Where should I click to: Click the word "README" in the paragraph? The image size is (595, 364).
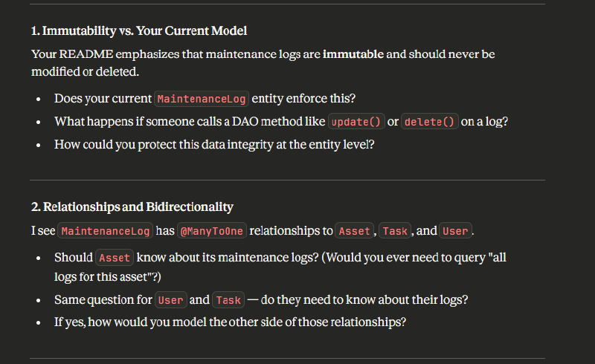(x=86, y=54)
